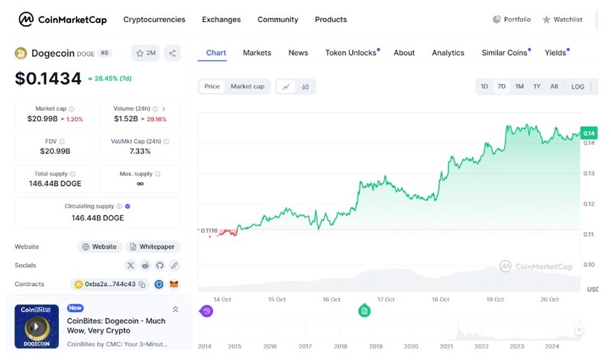
Task: Open Exchanges navigation menu
Action: (x=221, y=20)
